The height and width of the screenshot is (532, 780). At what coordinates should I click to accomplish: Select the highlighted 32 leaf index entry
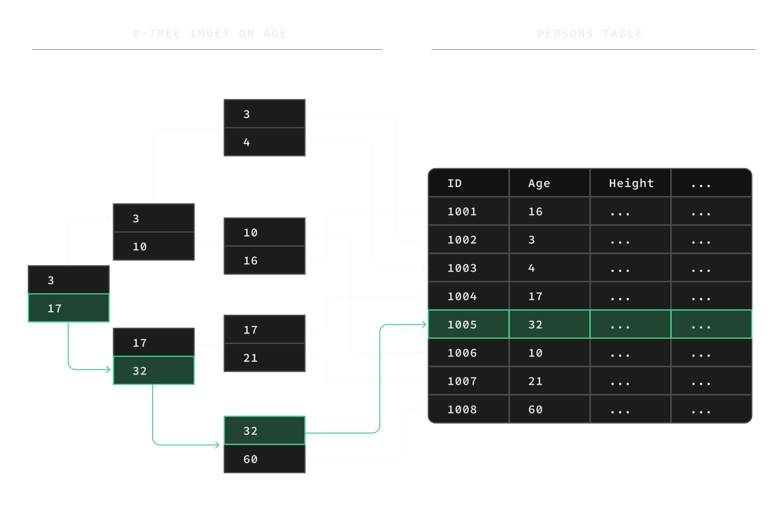coord(264,431)
